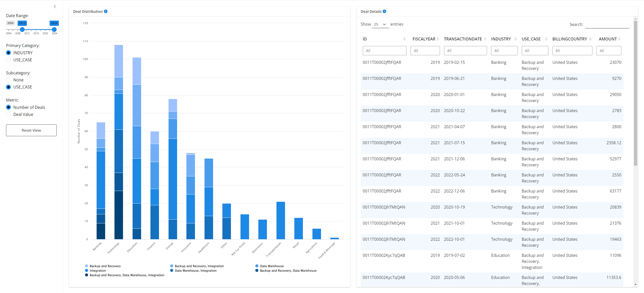The image size is (644, 293).
Task: Click the row dated 2020-10-19
Action: (492, 210)
